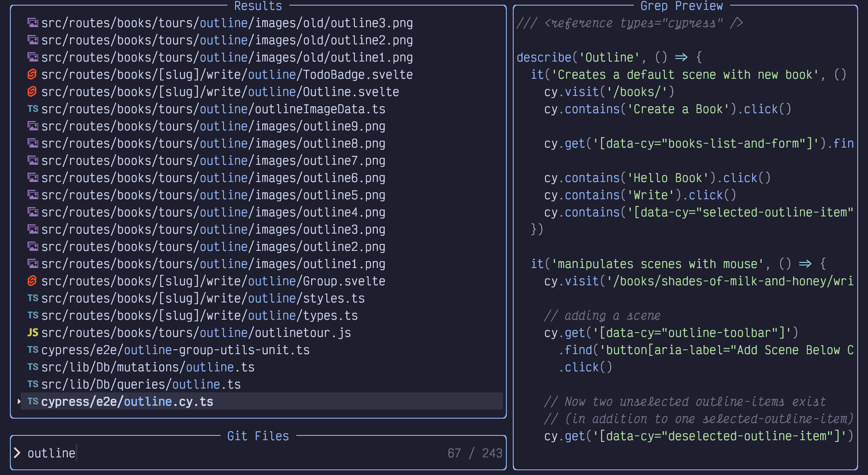Click JS icon beside outlinetour.js
The height and width of the screenshot is (475, 868).
(x=33, y=333)
